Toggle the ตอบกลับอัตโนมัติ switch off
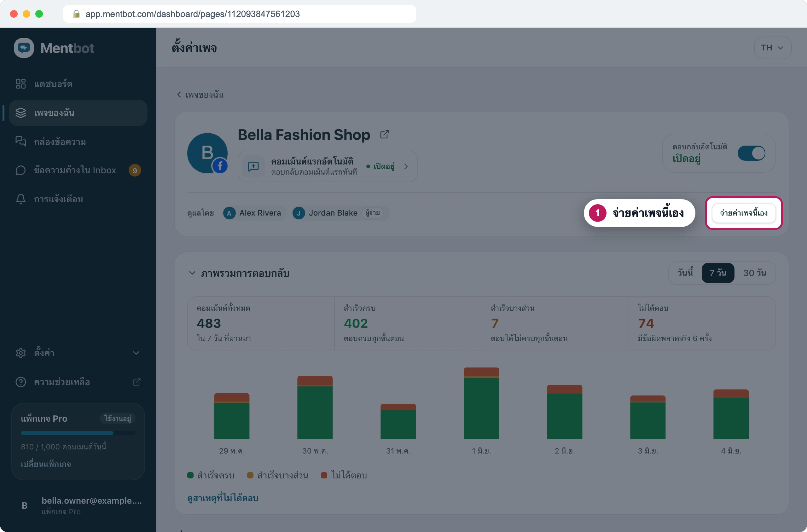 [751, 153]
